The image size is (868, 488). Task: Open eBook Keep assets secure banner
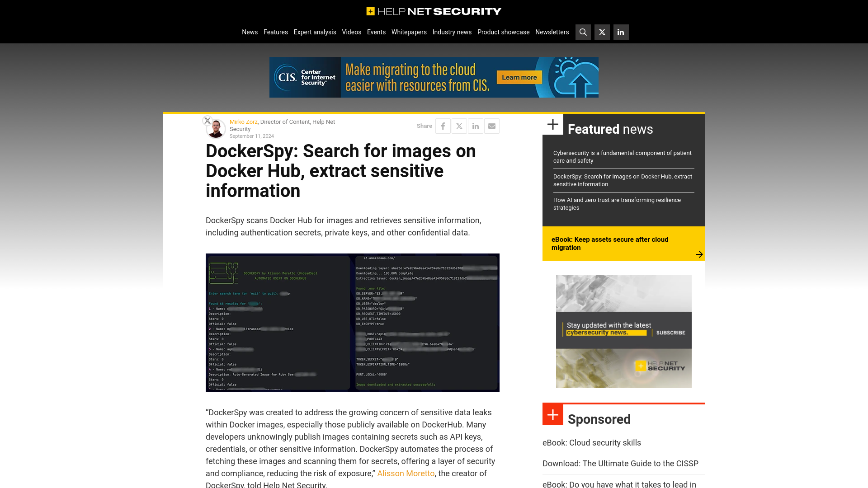(x=624, y=244)
